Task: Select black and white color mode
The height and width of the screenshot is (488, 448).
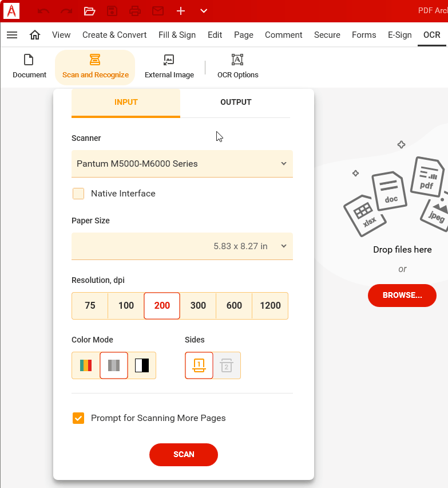Action: 142,365
